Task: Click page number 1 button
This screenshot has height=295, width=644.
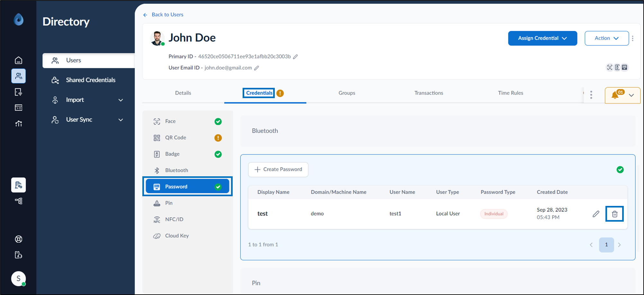Action: point(606,245)
